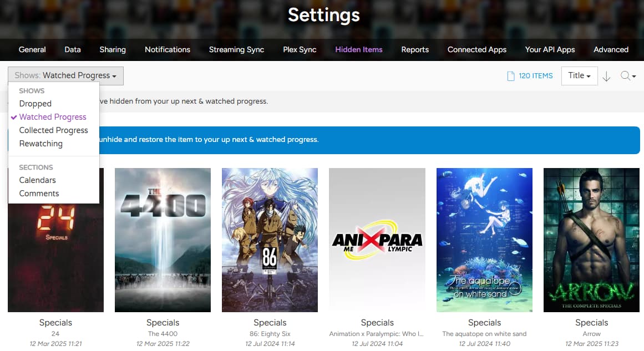Click the 120 ITEMS link

(x=536, y=76)
